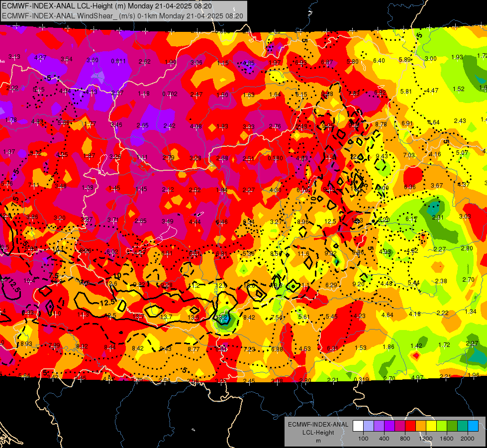Click the legend tick label 400
Screen dimensions: 487x448
384,439
